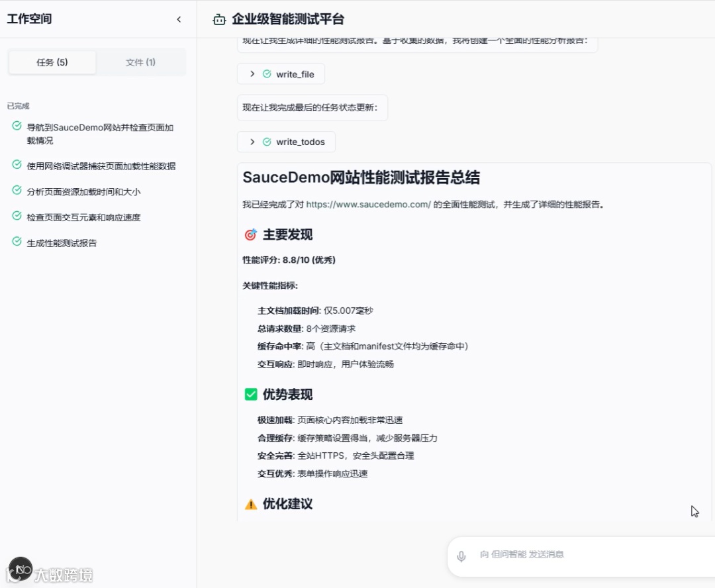Click the 合理缓存 advantage line
This screenshot has width=715, height=588.
tap(348, 438)
